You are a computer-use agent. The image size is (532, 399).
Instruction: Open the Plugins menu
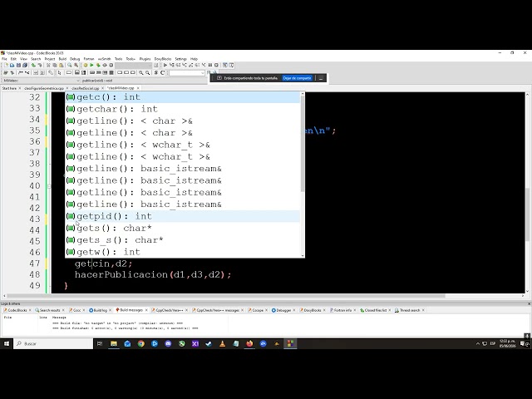tap(145, 59)
